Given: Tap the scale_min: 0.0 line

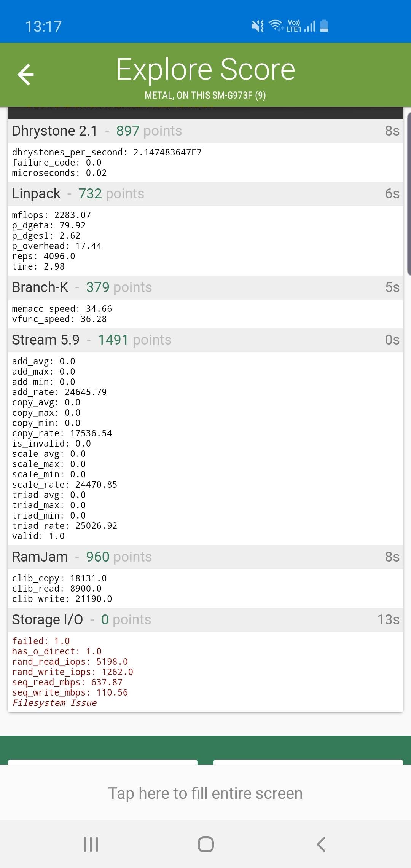Looking at the screenshot, I should point(49,474).
